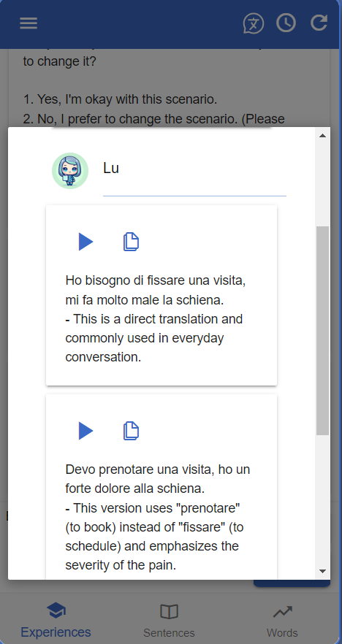The height and width of the screenshot is (644, 342).
Task: Click the dialog vertical scrollbar thumb
Action: [x=323, y=331]
